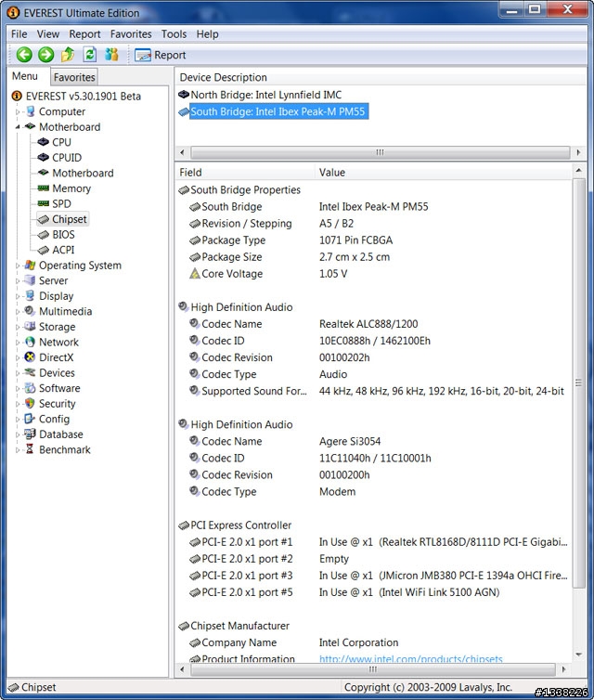Image resolution: width=594 pixels, height=700 pixels.
Task: Switch to the Favorites tab
Action: click(74, 77)
